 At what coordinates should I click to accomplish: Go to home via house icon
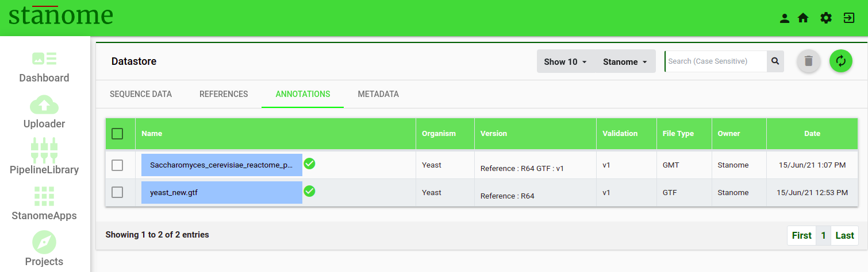click(804, 18)
